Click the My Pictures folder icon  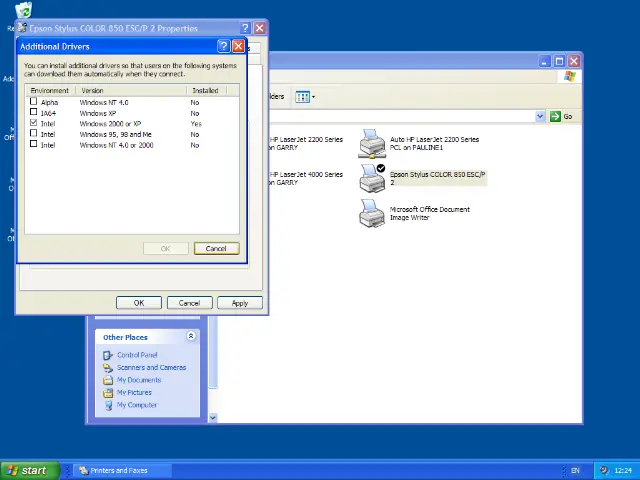(x=108, y=393)
